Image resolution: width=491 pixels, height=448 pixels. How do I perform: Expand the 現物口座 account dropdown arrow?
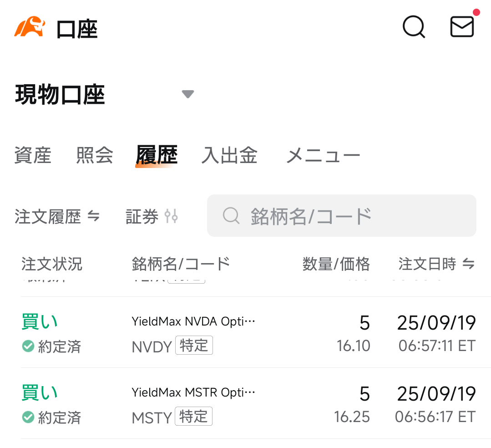point(187,94)
